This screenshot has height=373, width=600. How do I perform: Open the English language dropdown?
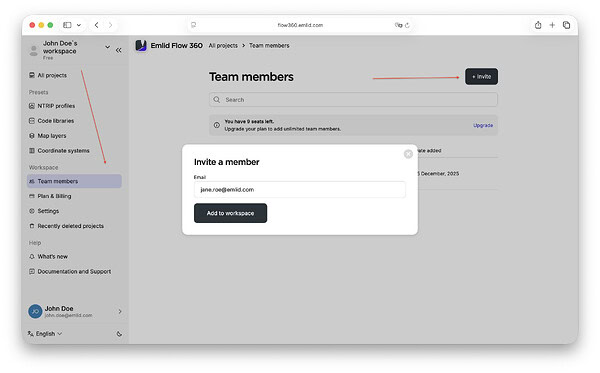pyautogui.click(x=45, y=334)
